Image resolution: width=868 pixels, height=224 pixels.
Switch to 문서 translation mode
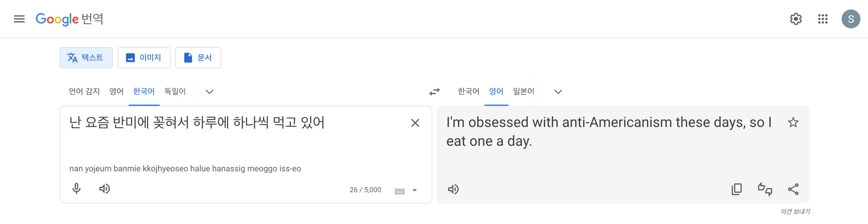point(198,58)
